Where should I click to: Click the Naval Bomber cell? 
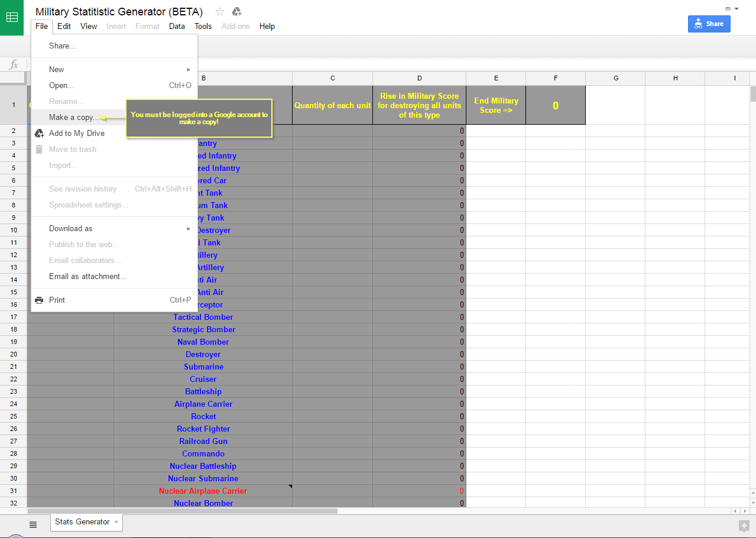pyautogui.click(x=203, y=342)
